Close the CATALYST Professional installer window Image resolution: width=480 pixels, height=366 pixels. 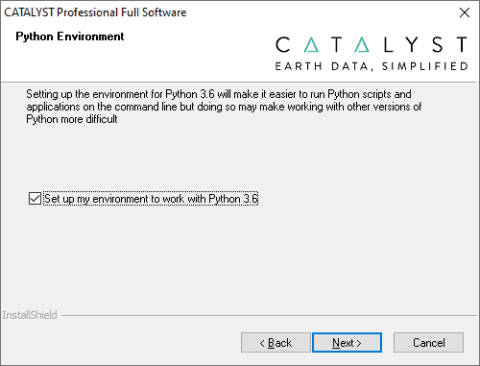coord(464,13)
